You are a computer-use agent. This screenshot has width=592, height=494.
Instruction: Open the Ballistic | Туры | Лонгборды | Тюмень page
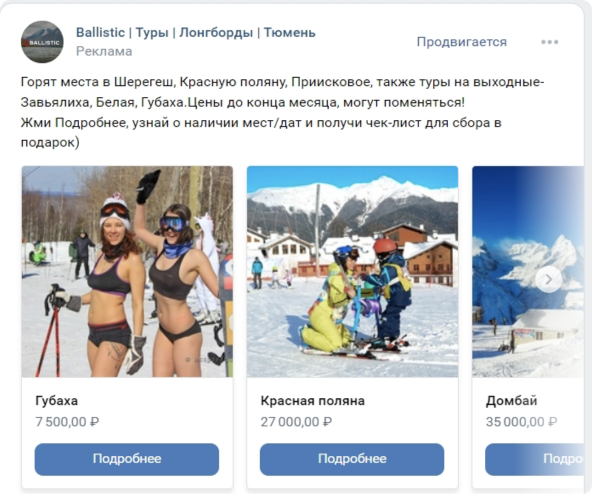tap(196, 32)
